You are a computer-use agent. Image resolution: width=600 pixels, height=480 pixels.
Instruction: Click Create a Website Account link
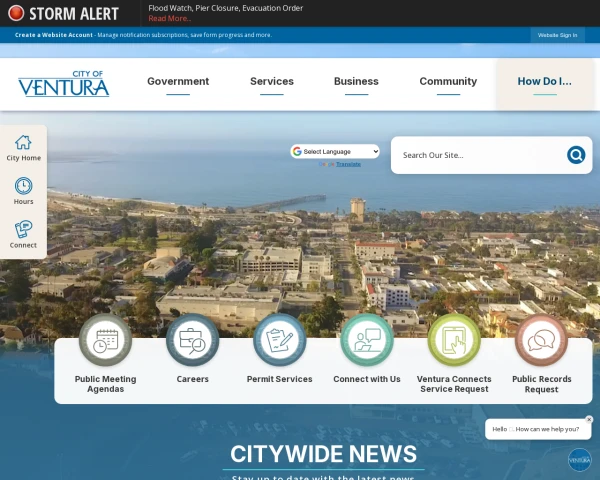54,35
